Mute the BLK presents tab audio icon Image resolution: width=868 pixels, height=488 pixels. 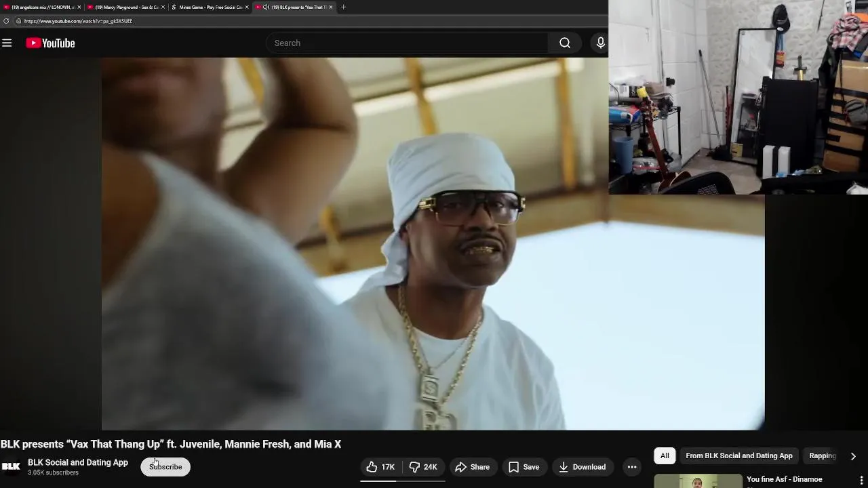(x=266, y=7)
